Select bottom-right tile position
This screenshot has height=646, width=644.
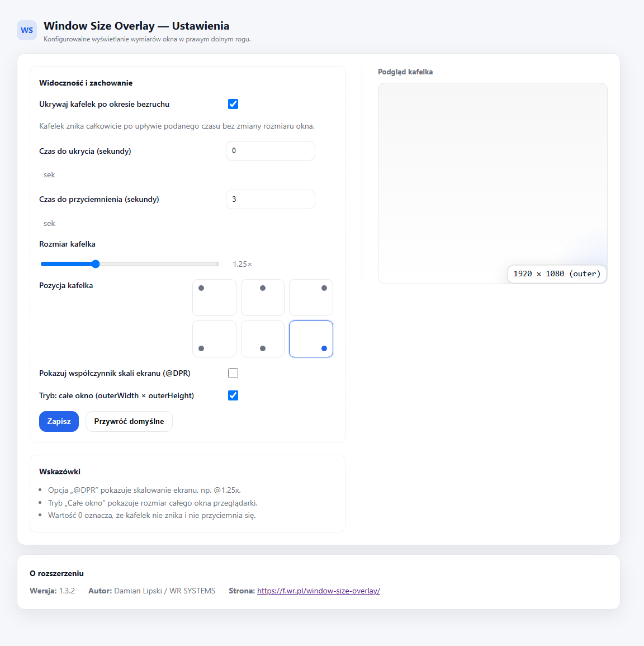point(311,339)
